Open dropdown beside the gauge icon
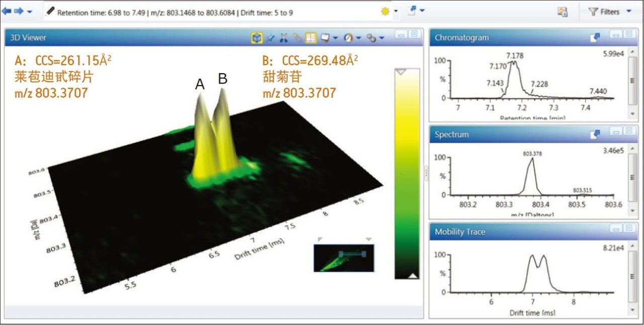 tap(358, 38)
